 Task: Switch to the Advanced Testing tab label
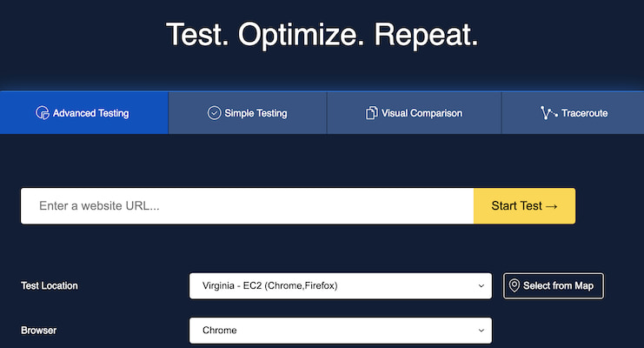[90, 113]
